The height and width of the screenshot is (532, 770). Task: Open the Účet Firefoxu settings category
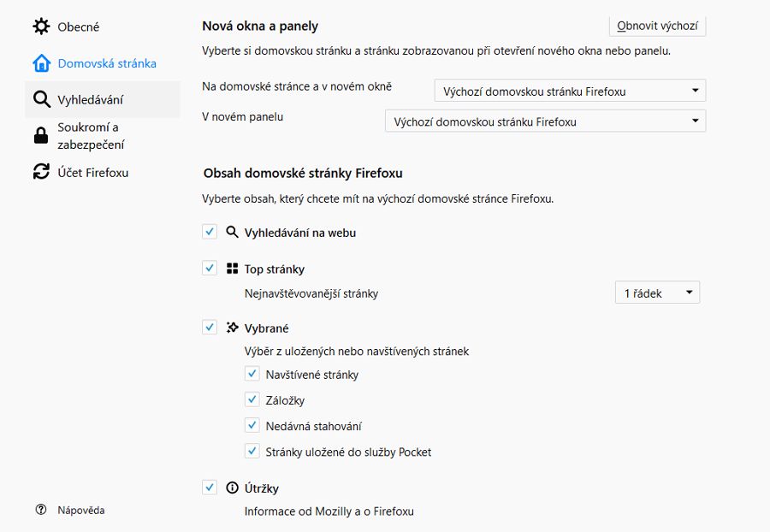coord(92,172)
